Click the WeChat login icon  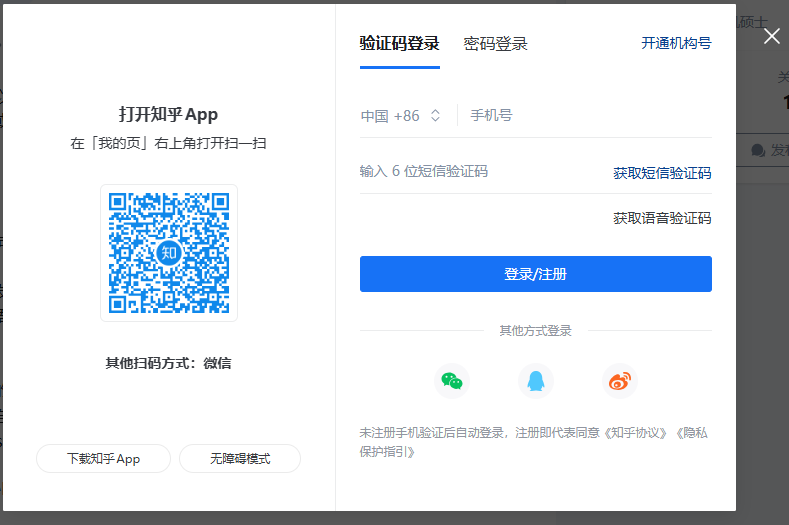452,381
